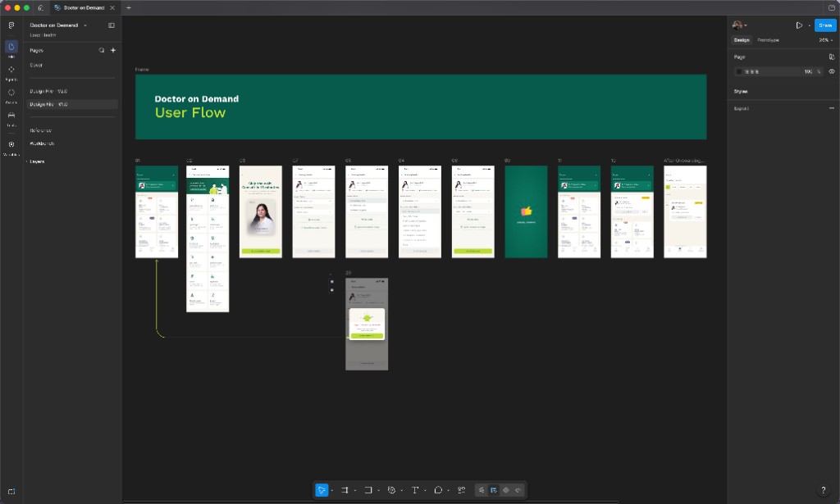Expand Pen tool options arrow
The image size is (840, 504).
[402, 491]
